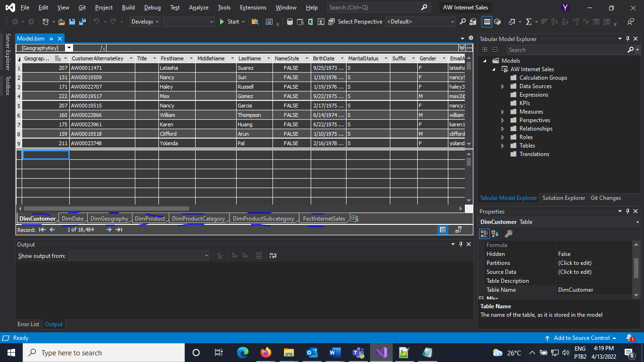Click the Undo toolbar arrow

[96, 22]
